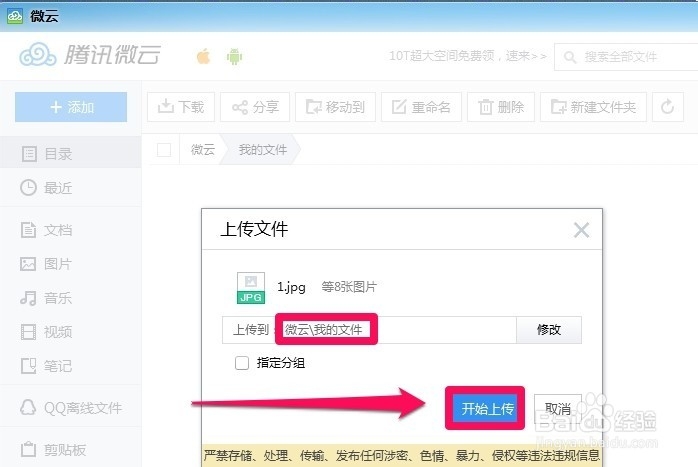Click the 取消 button
Image resolution: width=698 pixels, height=467 pixels.
click(558, 409)
